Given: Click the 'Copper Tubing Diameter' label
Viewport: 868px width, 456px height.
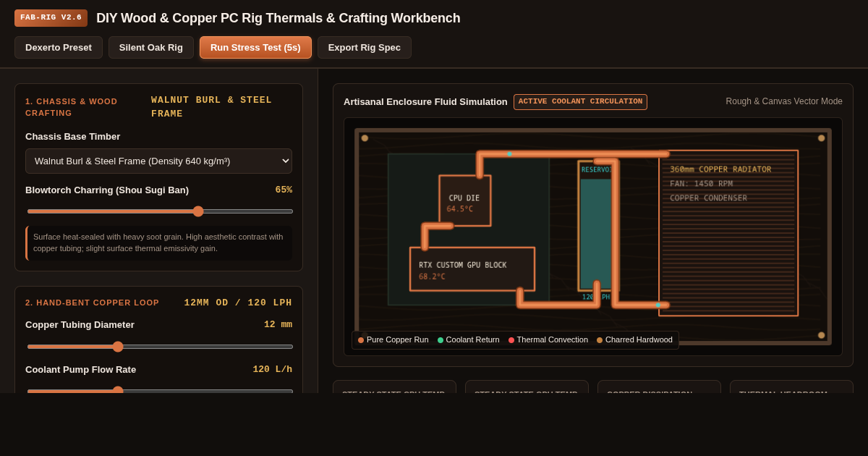Looking at the screenshot, I should point(80,324).
